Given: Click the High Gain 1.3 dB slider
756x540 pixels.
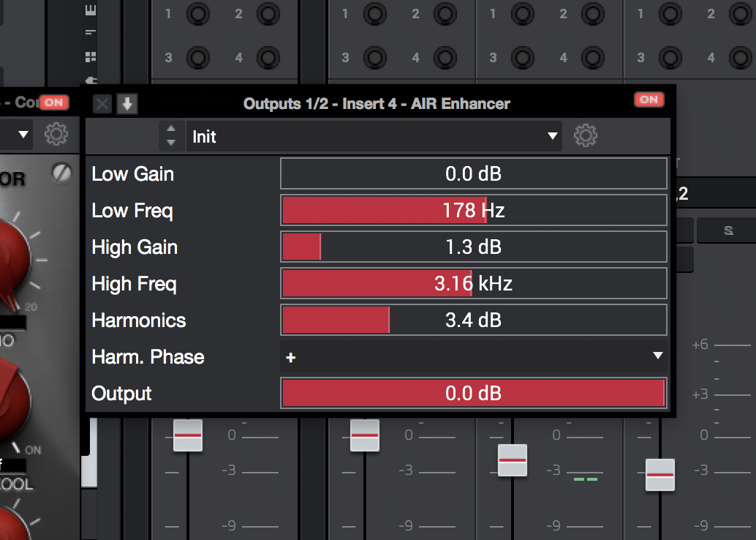Looking at the screenshot, I should (473, 247).
